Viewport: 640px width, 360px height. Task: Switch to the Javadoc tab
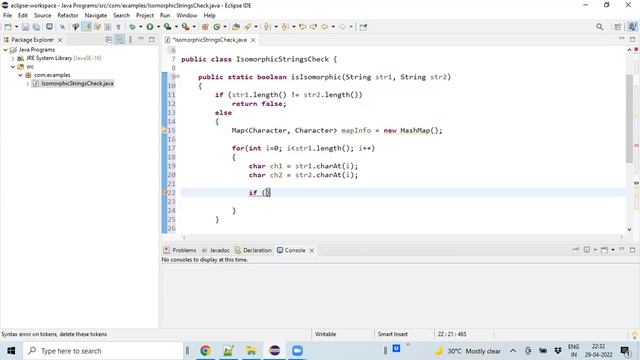(216, 250)
